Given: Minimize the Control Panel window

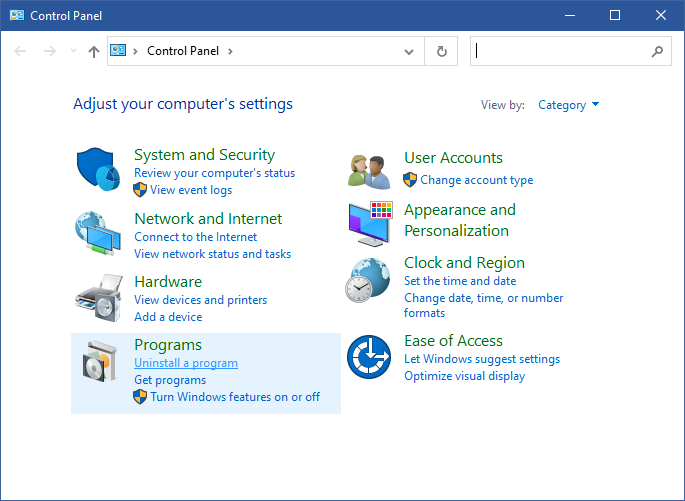Looking at the screenshot, I should [x=570, y=15].
